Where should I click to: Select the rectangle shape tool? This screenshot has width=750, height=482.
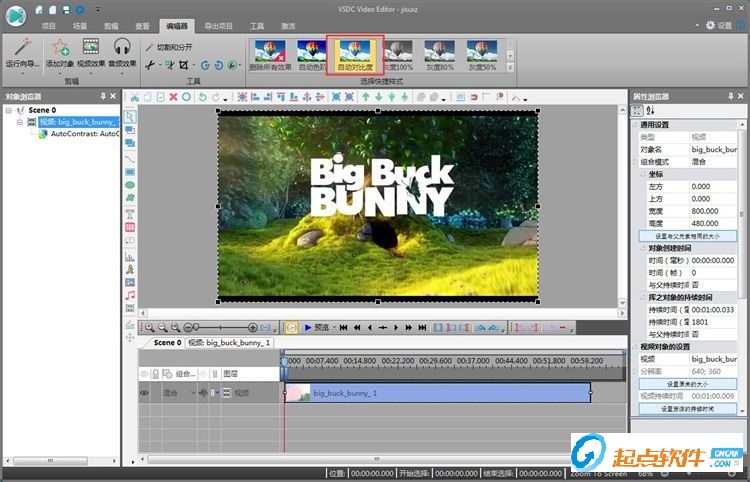tap(130, 172)
